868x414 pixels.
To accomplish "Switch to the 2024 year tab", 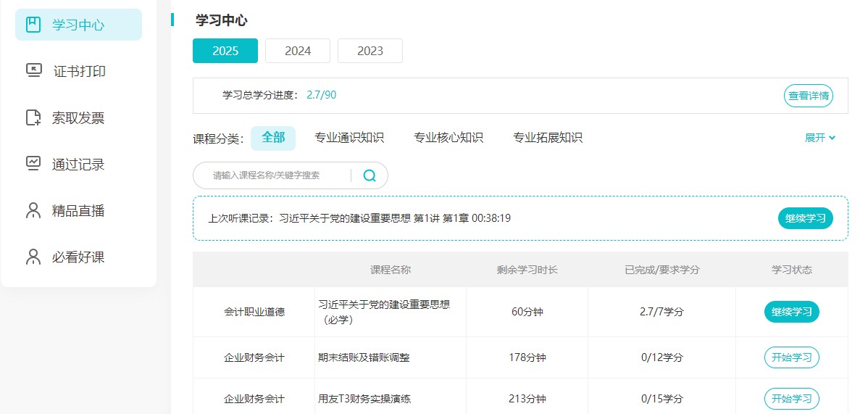I will pos(298,51).
